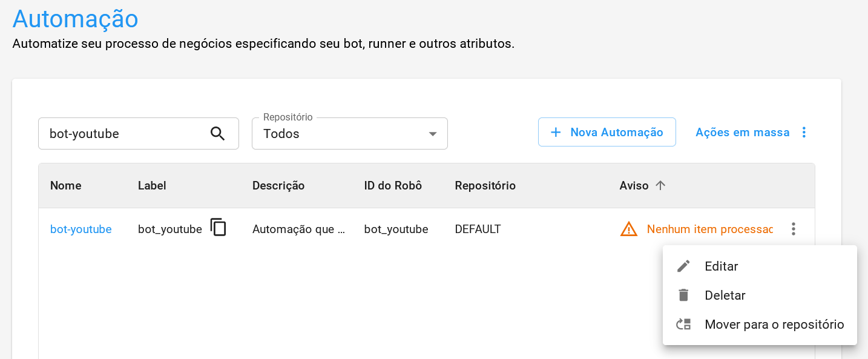The width and height of the screenshot is (868, 359).
Task: Click the plus icon inside Nova Automação
Action: 556,132
